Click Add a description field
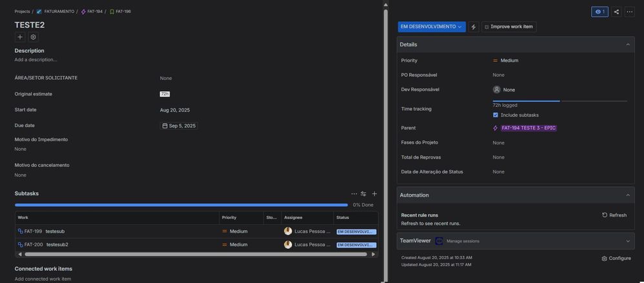Screen dimensions: 644x283 click(35, 59)
